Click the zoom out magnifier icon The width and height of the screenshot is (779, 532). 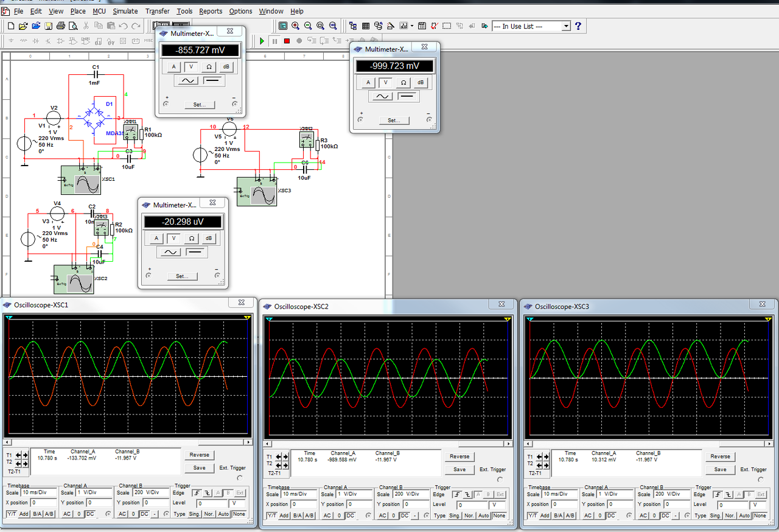(x=307, y=26)
